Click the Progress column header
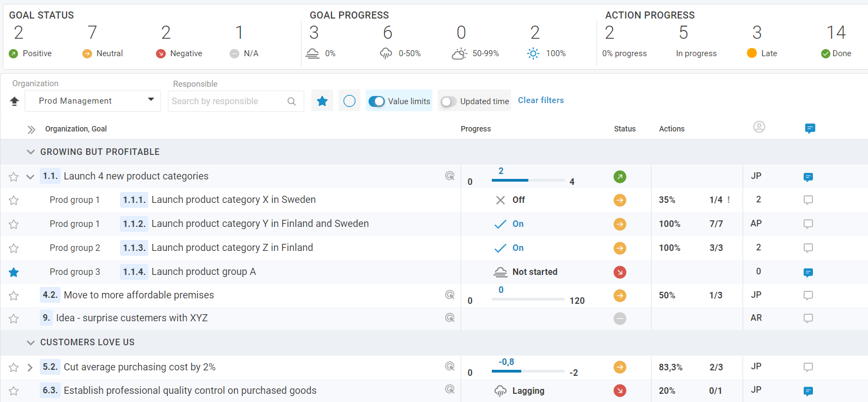 (475, 129)
